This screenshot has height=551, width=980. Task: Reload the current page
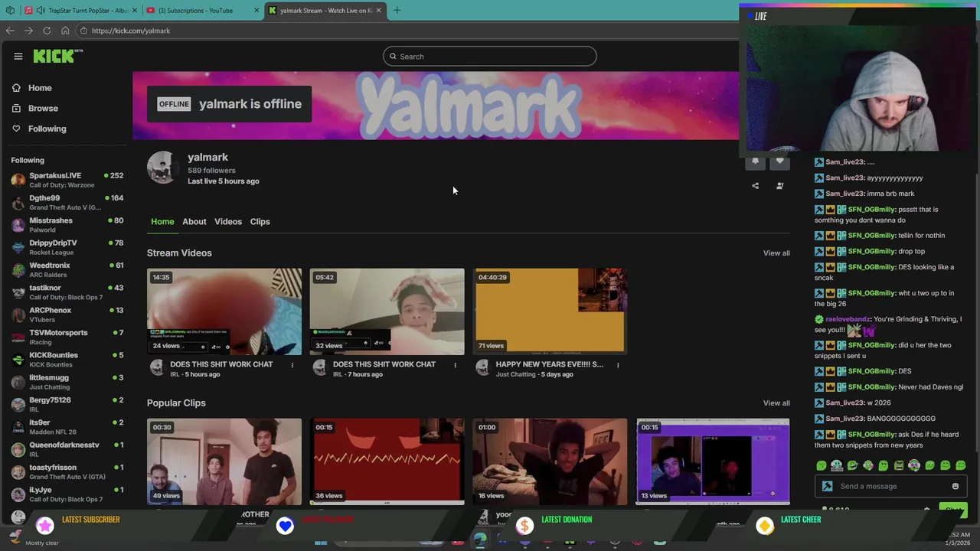point(47,31)
